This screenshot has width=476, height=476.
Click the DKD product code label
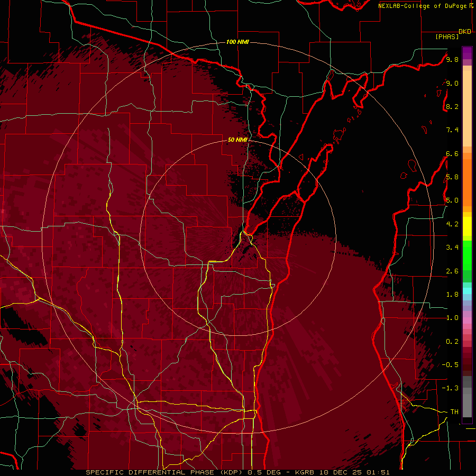[x=465, y=32]
